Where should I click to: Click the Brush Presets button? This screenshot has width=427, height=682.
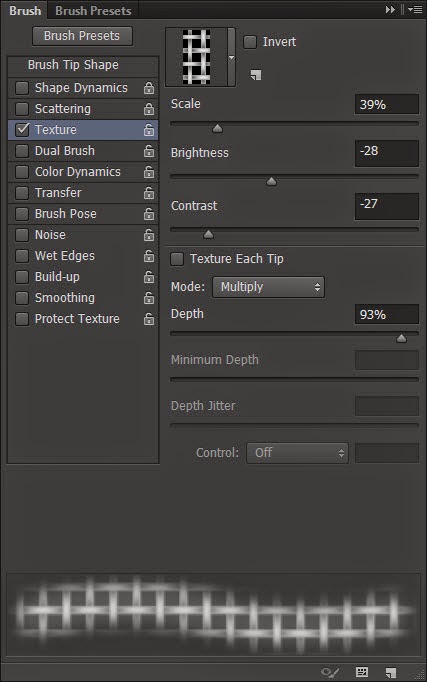pyautogui.click(x=82, y=36)
